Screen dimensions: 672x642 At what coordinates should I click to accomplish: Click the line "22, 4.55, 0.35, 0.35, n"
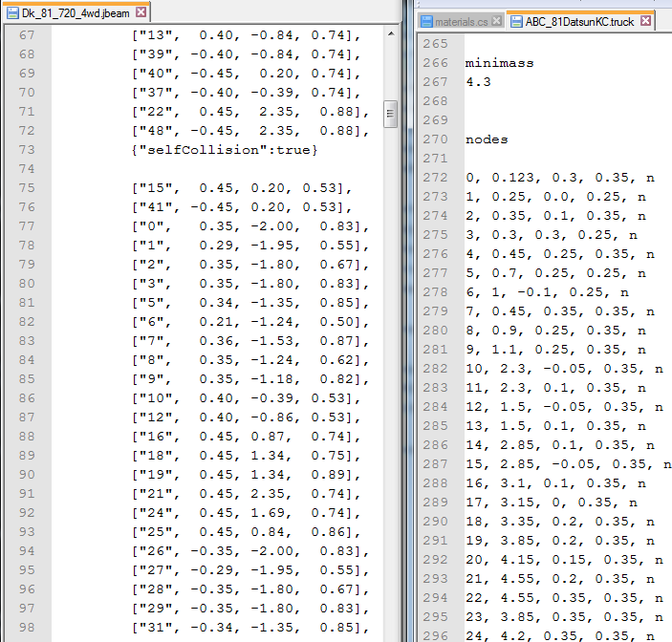click(x=564, y=597)
